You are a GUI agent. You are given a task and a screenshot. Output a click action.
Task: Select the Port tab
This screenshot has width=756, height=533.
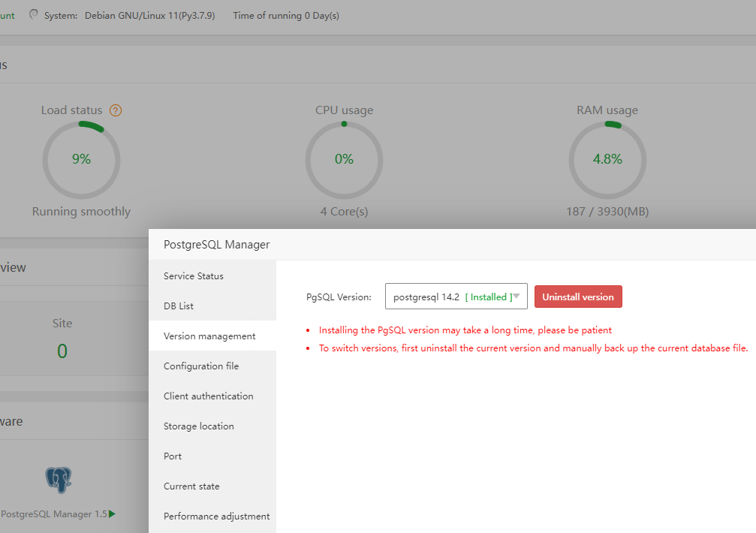coord(212,456)
